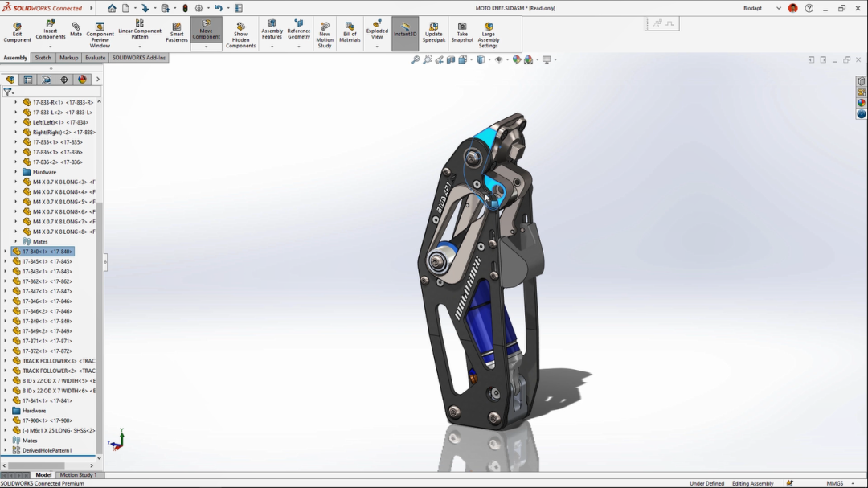Click the Rebuild traffic light icon
Screen dimensions: 868x488
[x=186, y=8]
